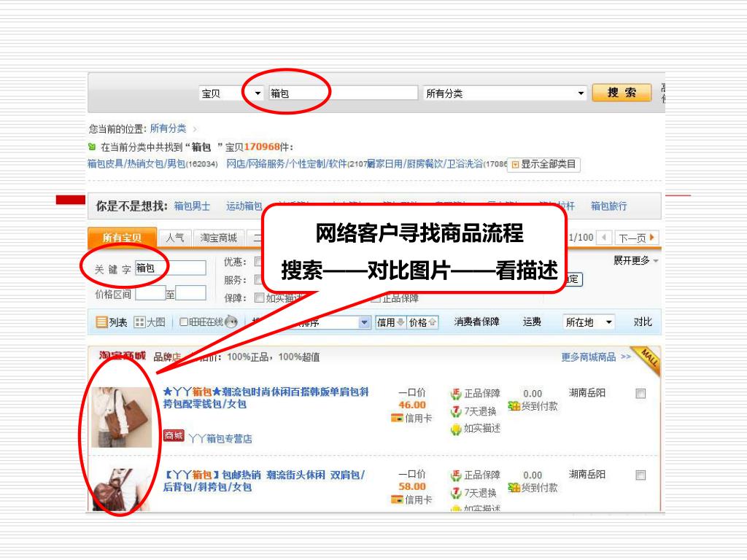The image size is (747, 560).
Task: Switch to 列表 list view
Action: 112,322
